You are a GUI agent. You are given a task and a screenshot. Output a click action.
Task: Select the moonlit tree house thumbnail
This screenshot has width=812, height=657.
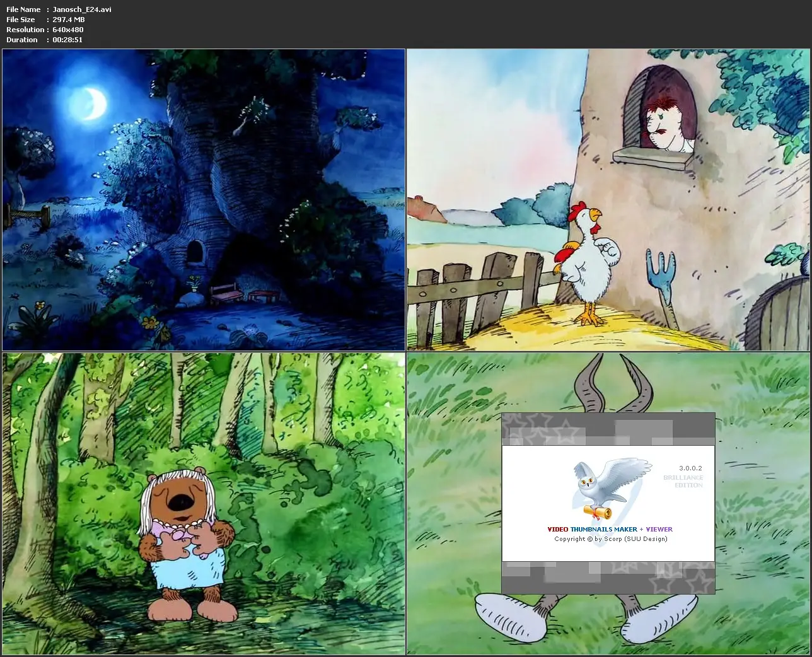pos(204,200)
